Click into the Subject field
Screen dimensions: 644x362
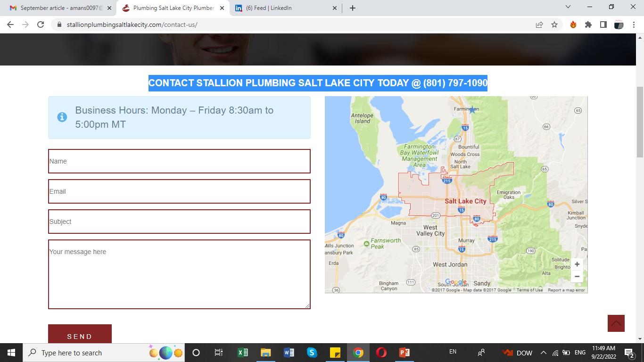(179, 222)
